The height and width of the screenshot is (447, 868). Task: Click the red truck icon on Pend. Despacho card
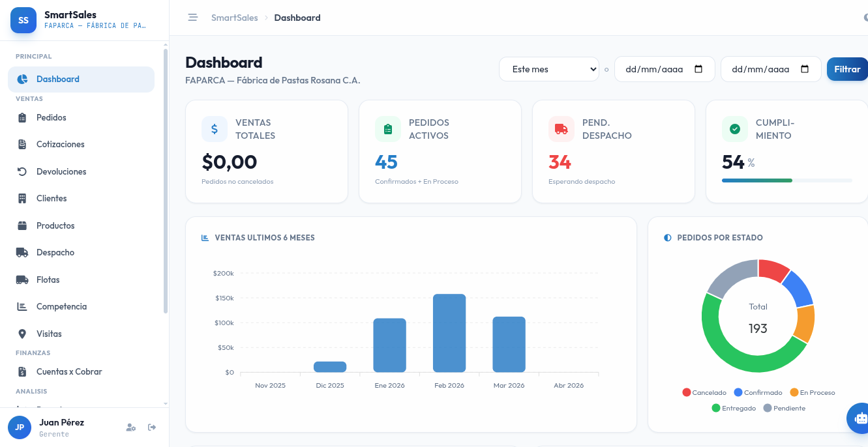point(561,129)
